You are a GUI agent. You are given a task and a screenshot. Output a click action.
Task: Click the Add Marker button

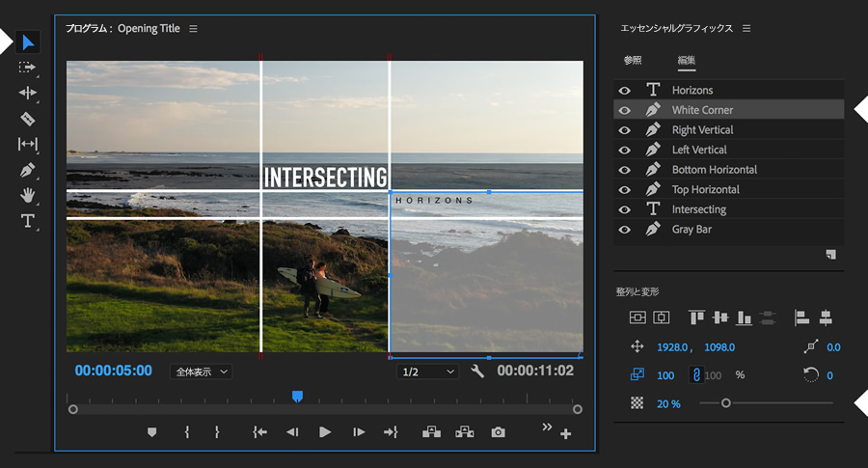(151, 432)
